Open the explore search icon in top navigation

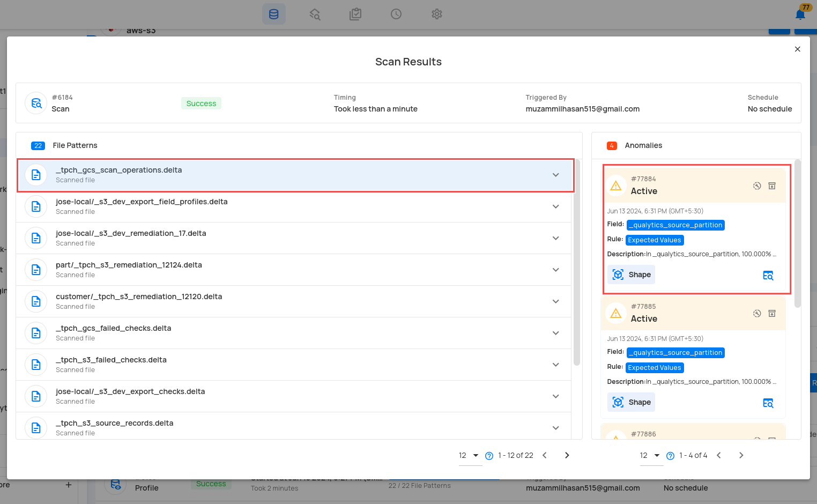tap(315, 14)
